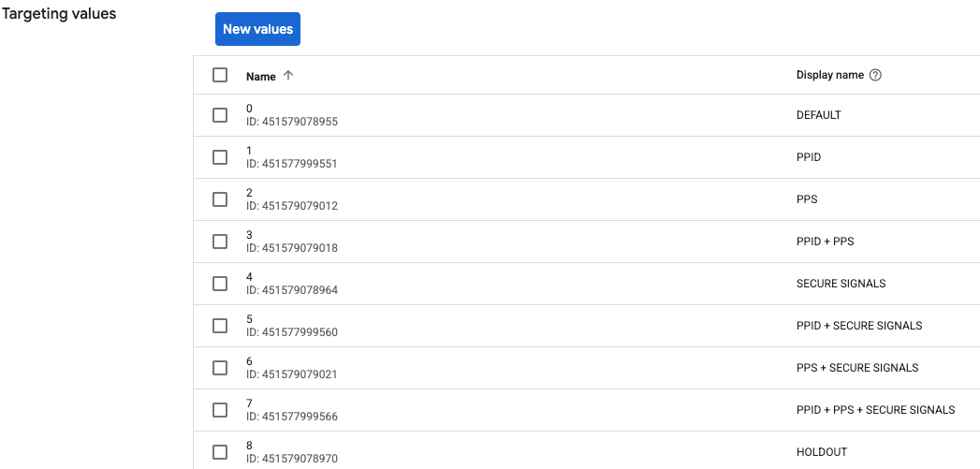Toggle checkbox for value 7
The width and height of the screenshot is (980, 469).
pos(220,410)
